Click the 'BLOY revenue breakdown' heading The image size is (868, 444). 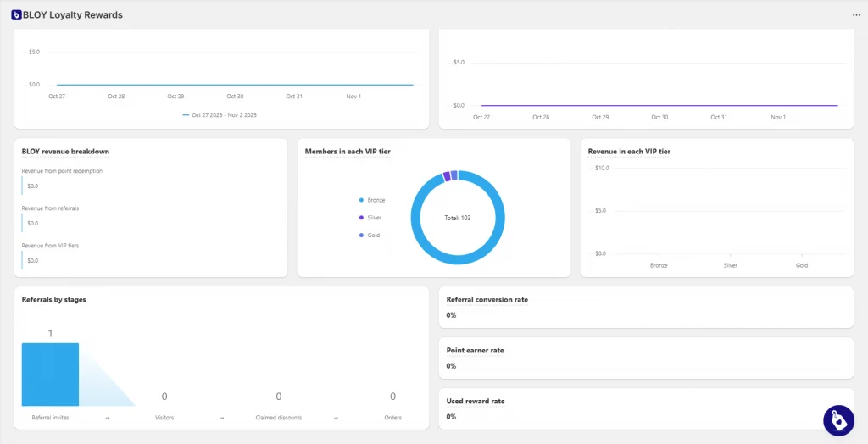(65, 151)
